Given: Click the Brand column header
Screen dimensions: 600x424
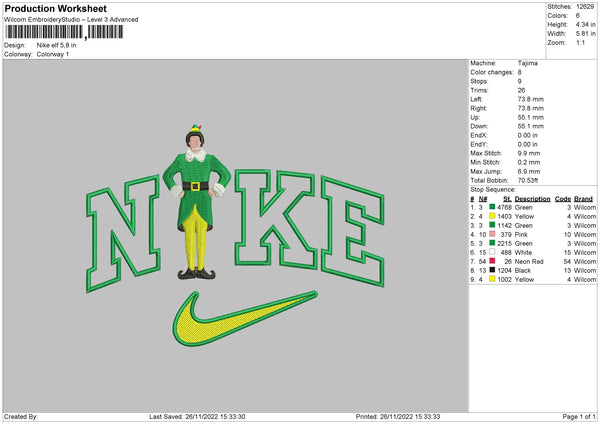Looking at the screenshot, I should coord(583,199).
